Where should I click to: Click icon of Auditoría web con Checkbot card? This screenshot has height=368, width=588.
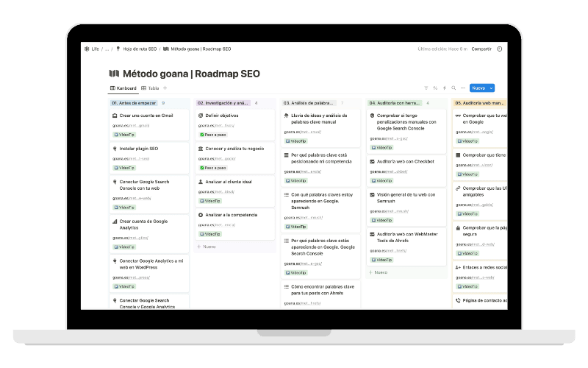(x=372, y=161)
